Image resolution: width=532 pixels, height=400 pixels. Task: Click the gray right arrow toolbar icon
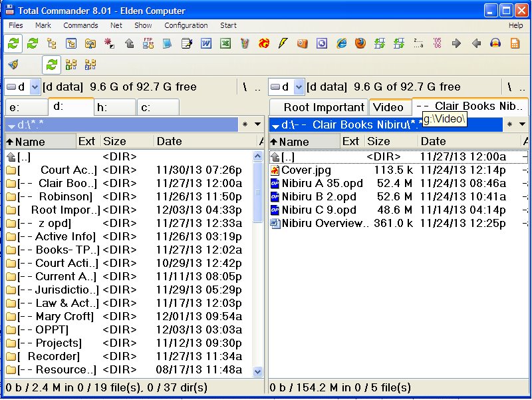click(x=457, y=43)
